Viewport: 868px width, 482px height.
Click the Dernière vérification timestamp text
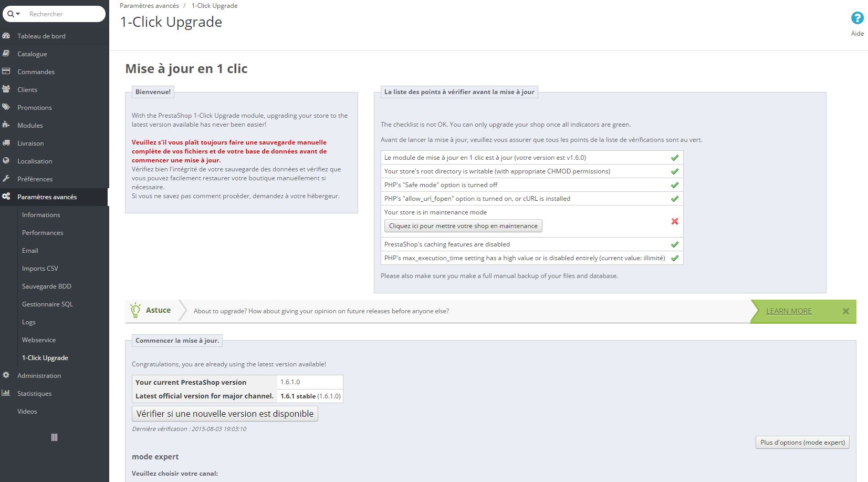(189, 429)
